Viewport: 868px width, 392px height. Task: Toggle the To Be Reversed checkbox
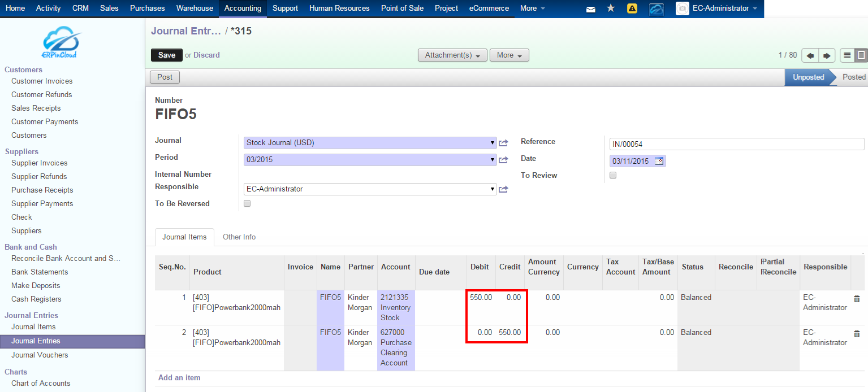247,203
